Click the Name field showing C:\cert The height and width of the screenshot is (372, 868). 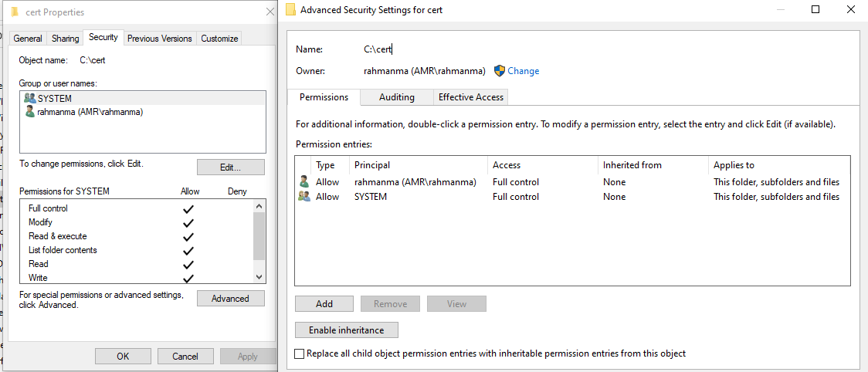(378, 49)
